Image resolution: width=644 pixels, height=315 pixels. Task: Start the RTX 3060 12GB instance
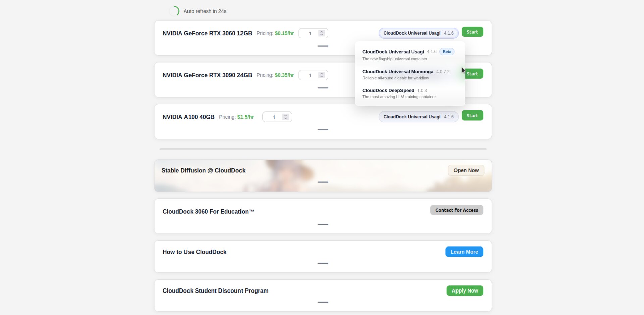tap(472, 32)
